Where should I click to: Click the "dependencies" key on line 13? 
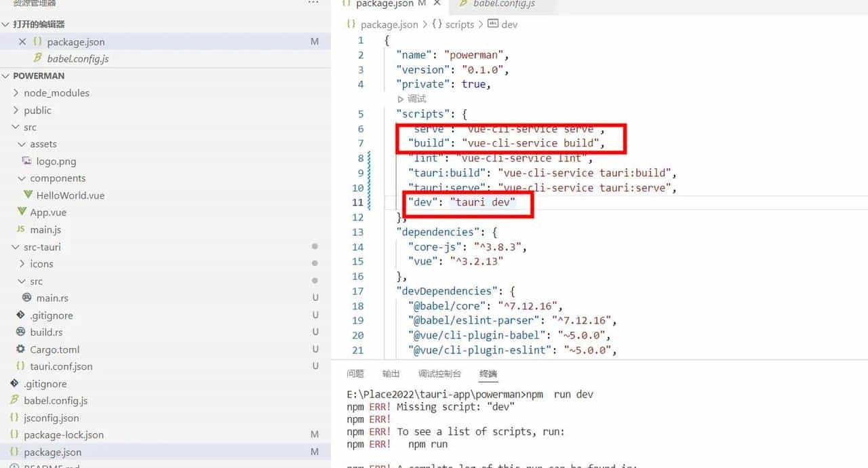pyautogui.click(x=437, y=232)
